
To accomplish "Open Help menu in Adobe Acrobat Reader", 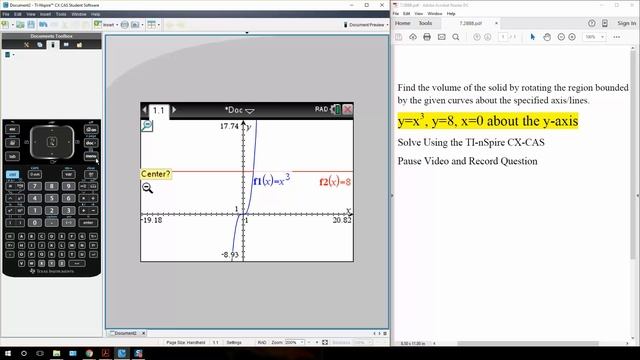I will point(451,13).
